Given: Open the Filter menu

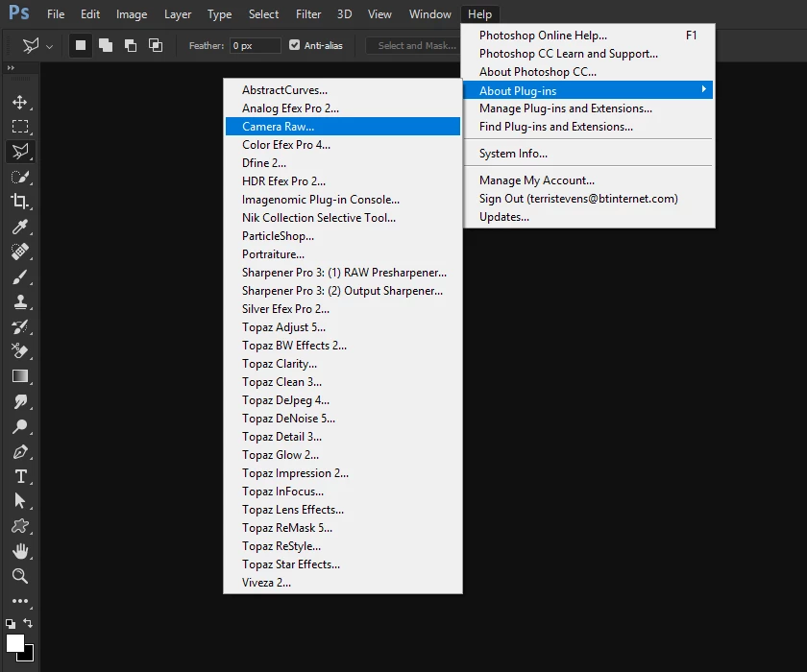Looking at the screenshot, I should pos(308,13).
